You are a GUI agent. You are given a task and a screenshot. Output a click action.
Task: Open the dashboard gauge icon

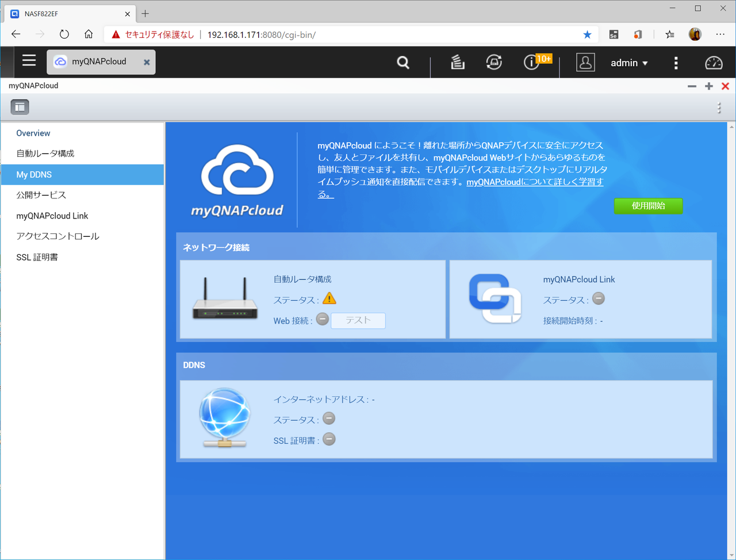(x=714, y=62)
